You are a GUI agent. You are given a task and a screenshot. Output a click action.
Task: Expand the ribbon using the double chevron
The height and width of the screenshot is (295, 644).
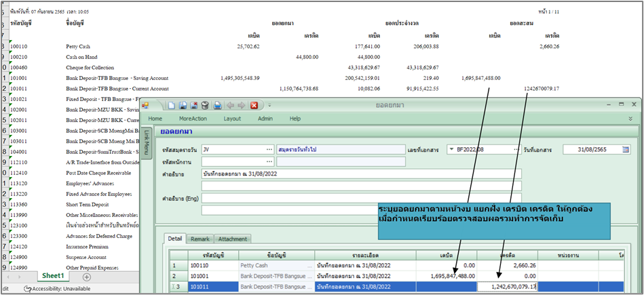coord(630,118)
